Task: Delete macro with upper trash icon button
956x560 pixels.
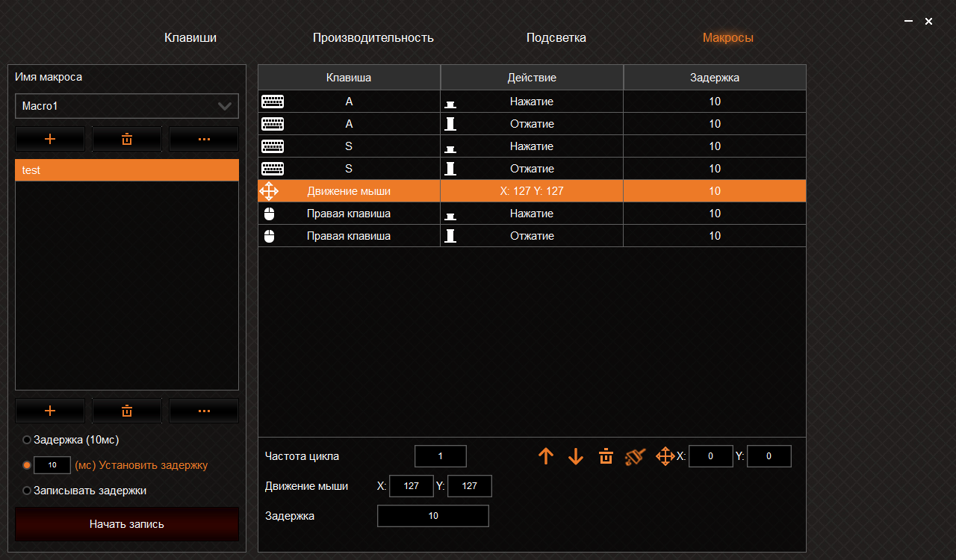Action: (x=127, y=139)
